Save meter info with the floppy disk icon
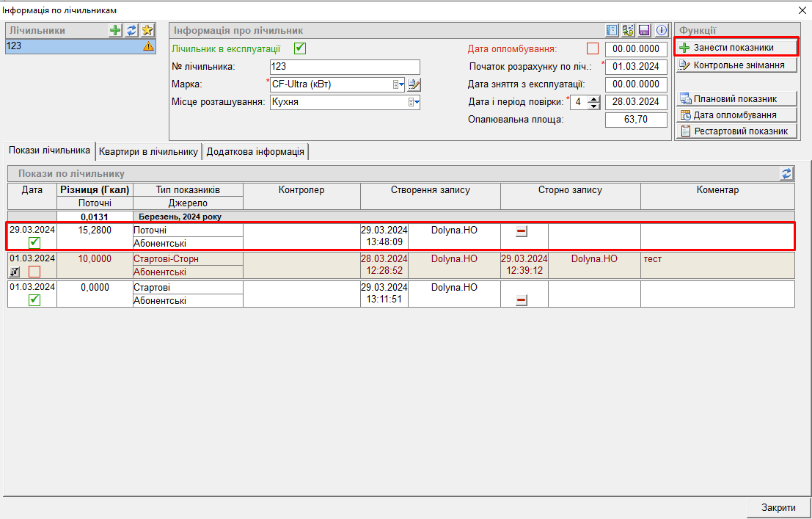 point(645,30)
